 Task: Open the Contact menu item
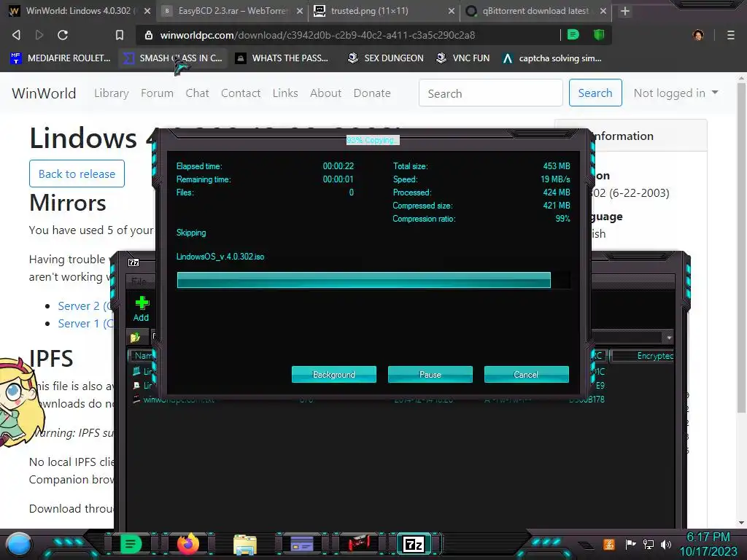[x=241, y=93]
